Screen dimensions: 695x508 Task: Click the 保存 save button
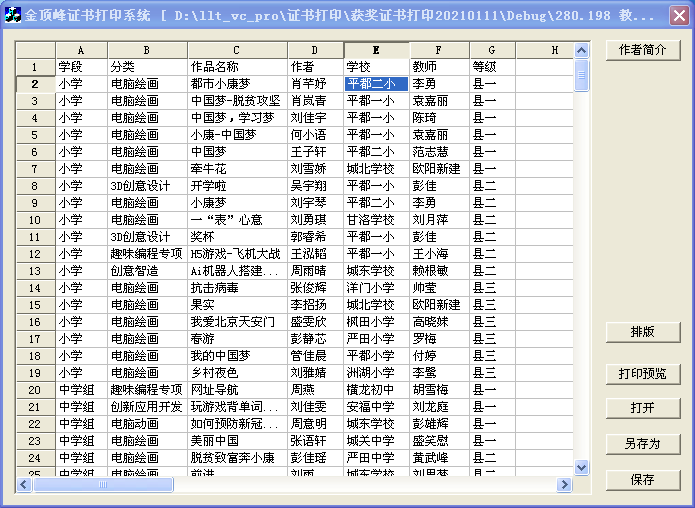643,480
